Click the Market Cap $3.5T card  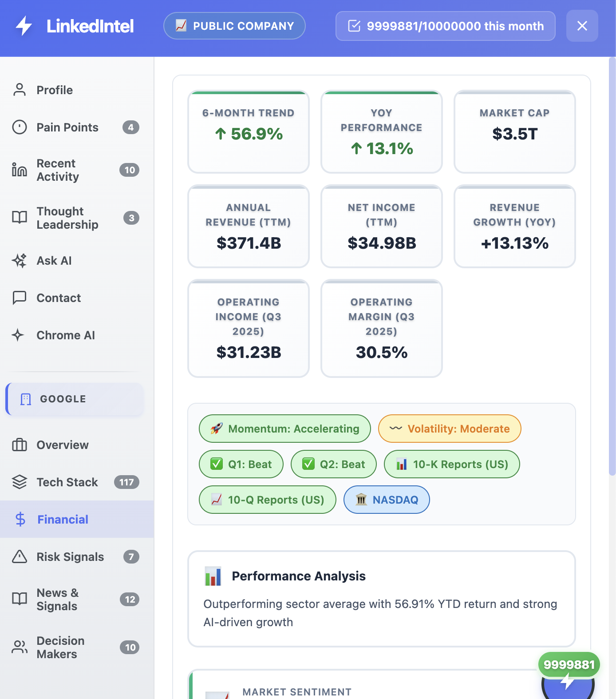point(515,132)
